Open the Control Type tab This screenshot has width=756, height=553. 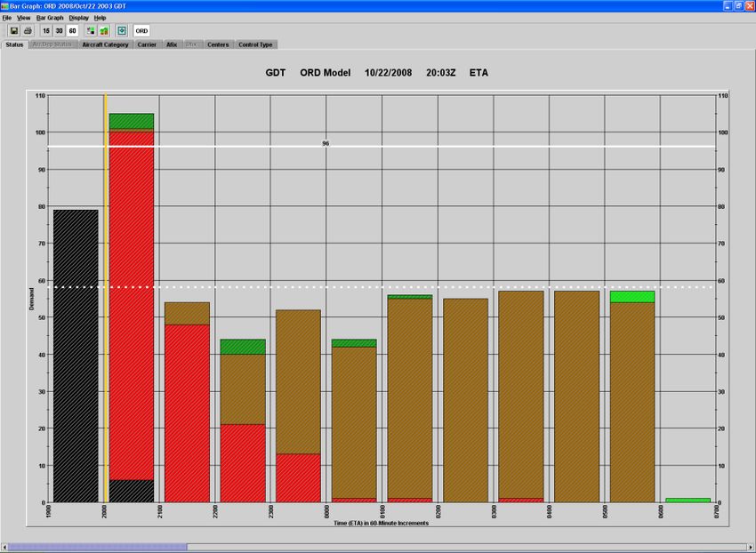(255, 44)
